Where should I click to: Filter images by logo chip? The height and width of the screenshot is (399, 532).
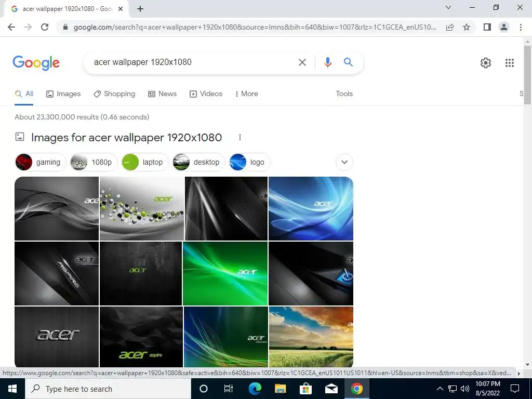(x=249, y=162)
